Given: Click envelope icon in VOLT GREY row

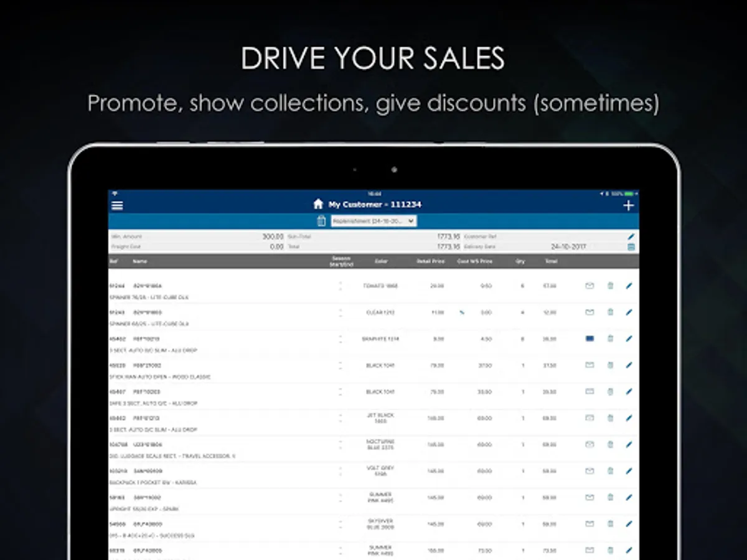Looking at the screenshot, I should tap(590, 471).
